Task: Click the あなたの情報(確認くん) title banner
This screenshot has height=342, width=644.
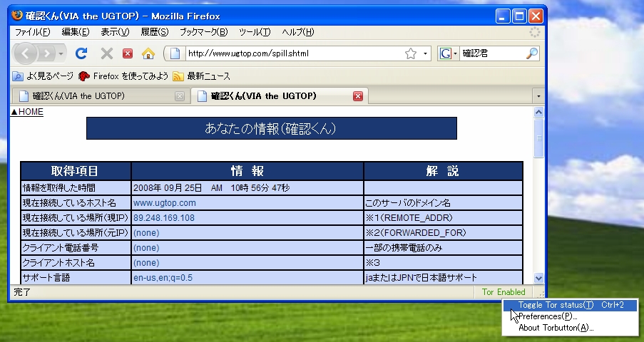Action: [x=272, y=128]
